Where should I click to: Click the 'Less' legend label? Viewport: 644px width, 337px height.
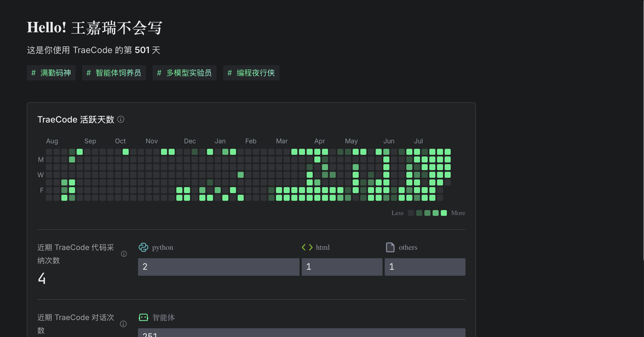point(397,213)
